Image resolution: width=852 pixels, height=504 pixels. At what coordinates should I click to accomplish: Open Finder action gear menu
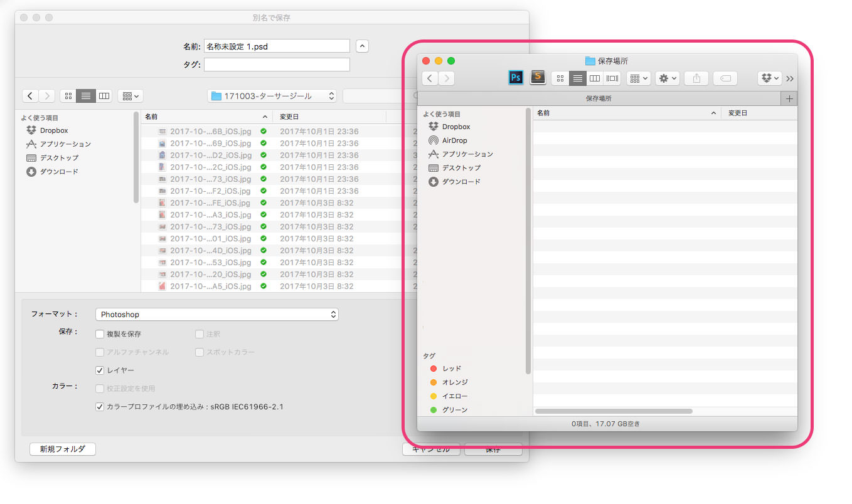click(x=668, y=78)
